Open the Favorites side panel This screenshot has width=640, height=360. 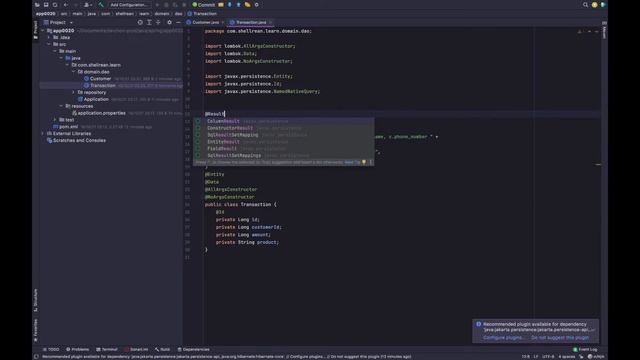coord(36,331)
